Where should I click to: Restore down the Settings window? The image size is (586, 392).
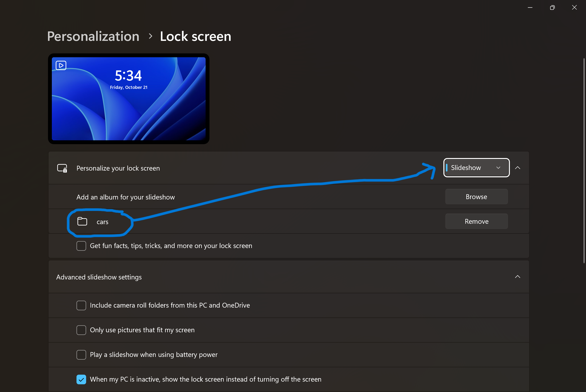tap(552, 7)
